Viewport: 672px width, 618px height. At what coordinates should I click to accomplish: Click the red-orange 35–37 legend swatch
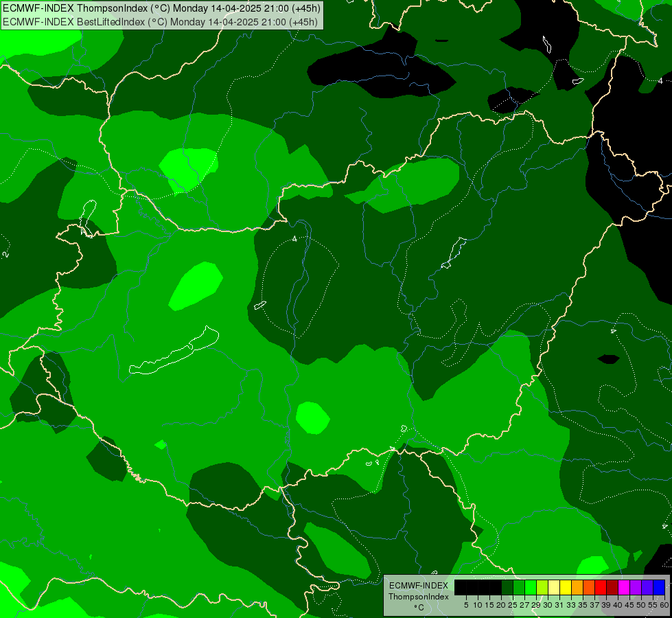pyautogui.click(x=589, y=587)
